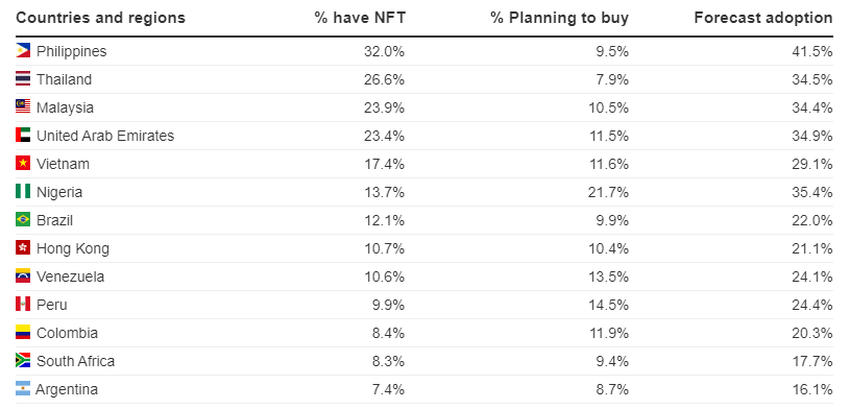Click the United Arab Emirates flag icon
The width and height of the screenshot is (850, 409).
[23, 135]
